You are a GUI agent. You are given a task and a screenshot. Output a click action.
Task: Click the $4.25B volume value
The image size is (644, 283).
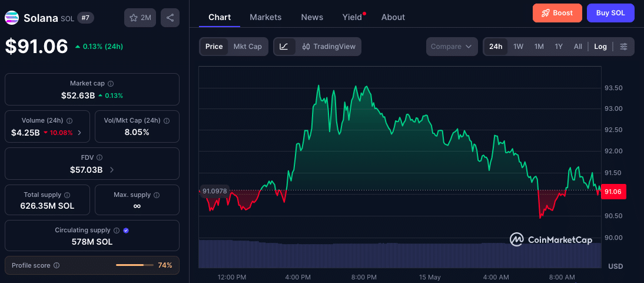25,133
